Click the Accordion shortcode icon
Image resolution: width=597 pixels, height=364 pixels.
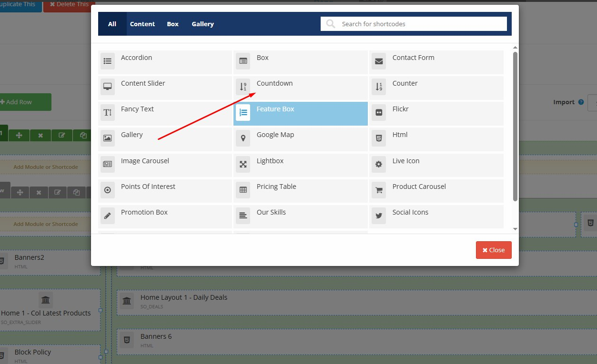click(x=108, y=61)
